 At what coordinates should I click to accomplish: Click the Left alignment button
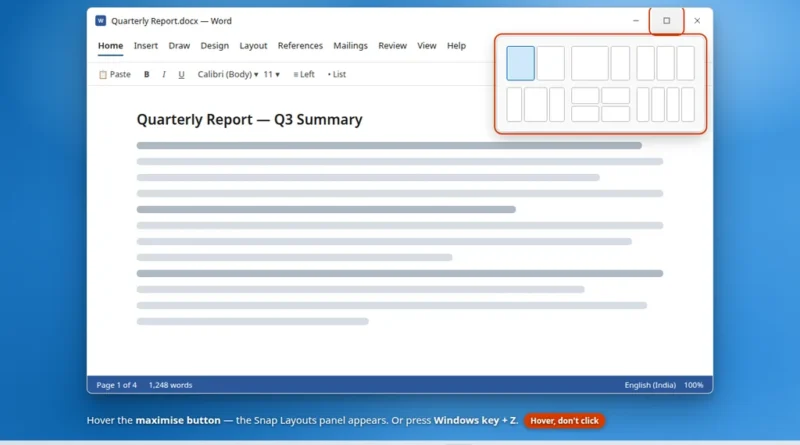pyautogui.click(x=304, y=75)
